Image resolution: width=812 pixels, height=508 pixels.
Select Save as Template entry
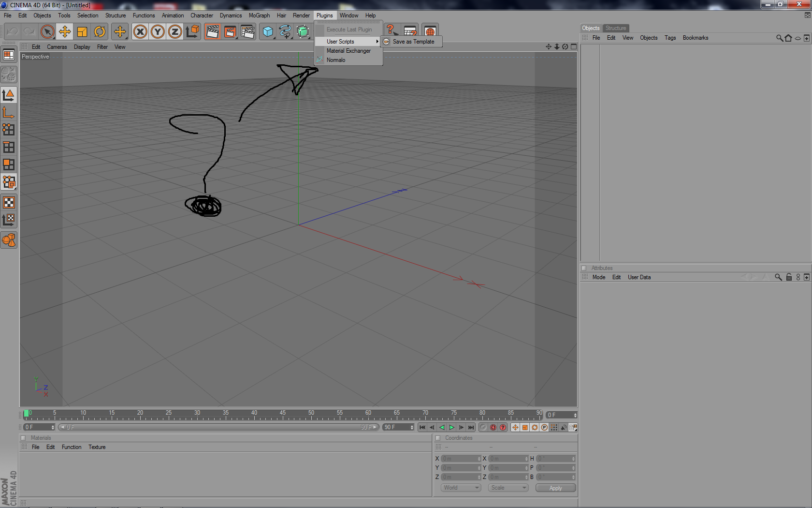point(413,42)
